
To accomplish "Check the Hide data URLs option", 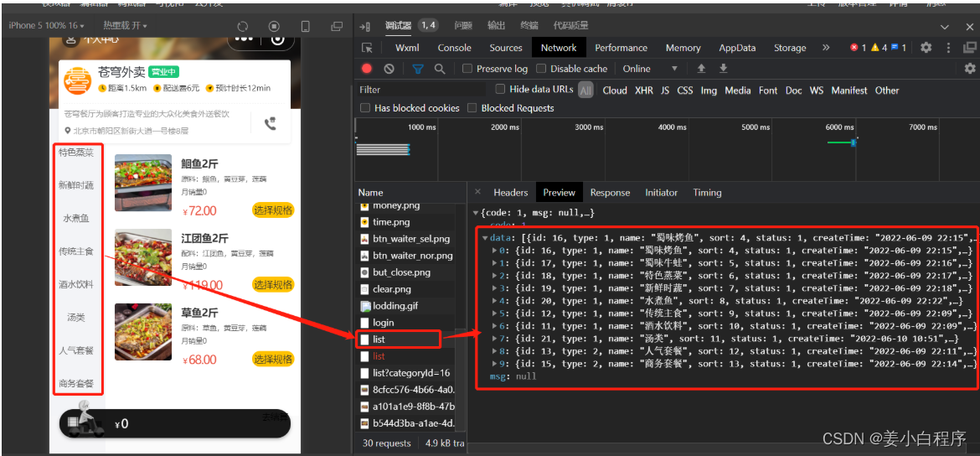I will point(500,89).
